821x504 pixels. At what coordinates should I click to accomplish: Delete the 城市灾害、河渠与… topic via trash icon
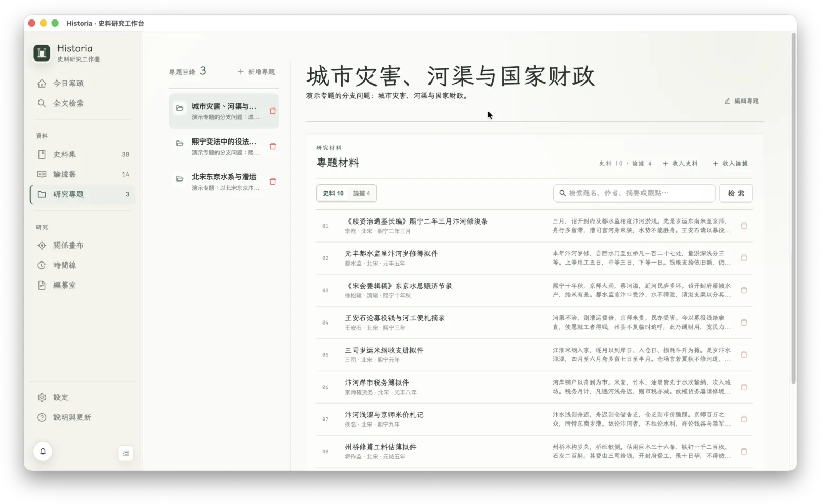coord(272,111)
